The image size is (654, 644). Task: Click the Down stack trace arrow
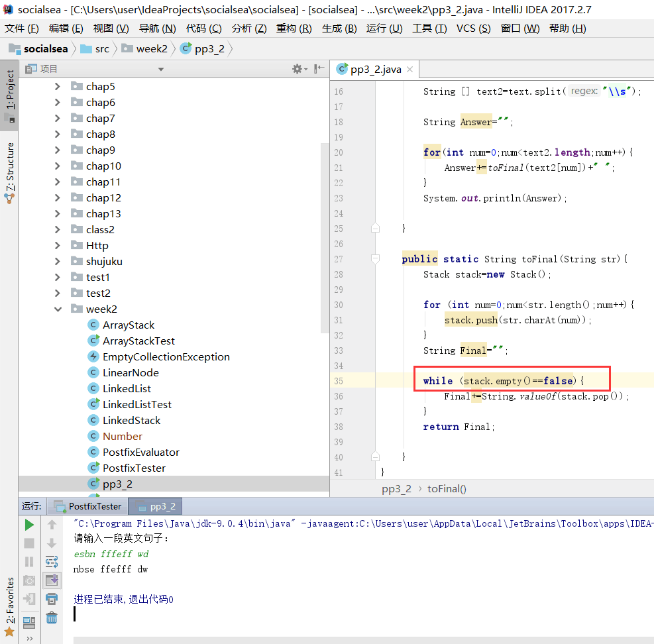click(52, 543)
